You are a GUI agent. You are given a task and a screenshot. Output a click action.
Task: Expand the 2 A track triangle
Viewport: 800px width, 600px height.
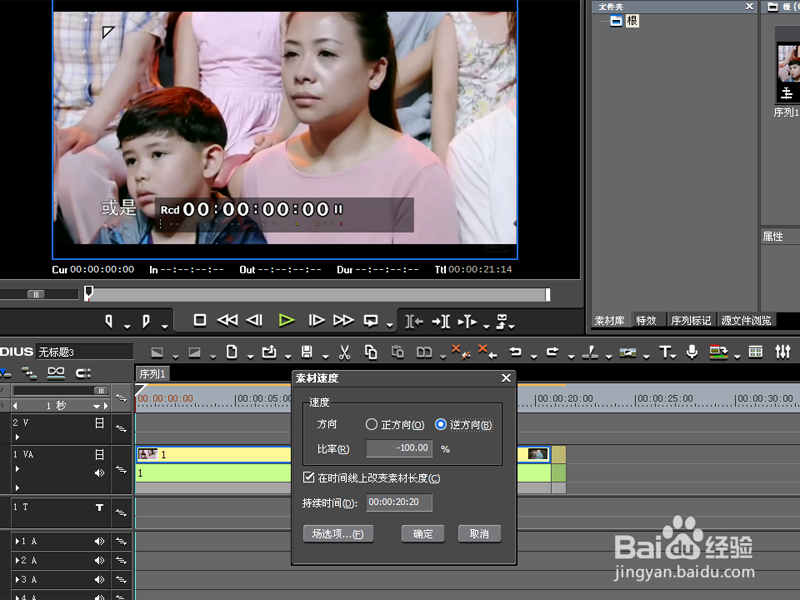click(18, 560)
